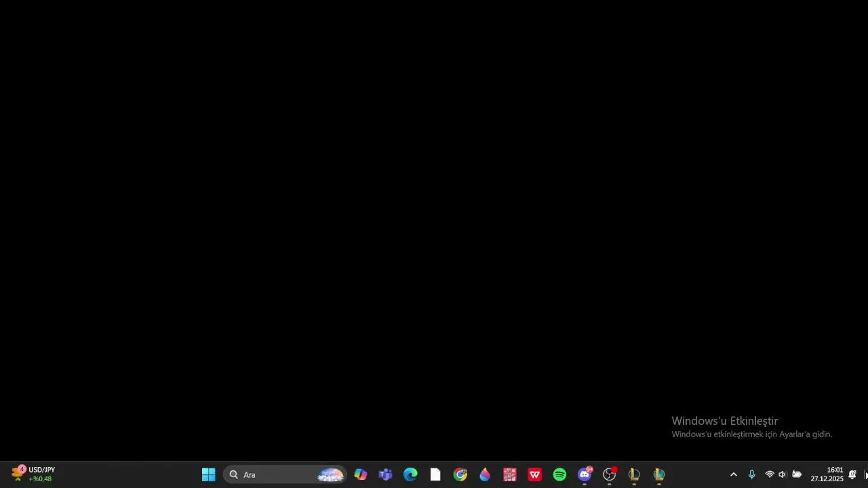Open the volume speaker control
This screenshot has width=868, height=488.
[782, 474]
